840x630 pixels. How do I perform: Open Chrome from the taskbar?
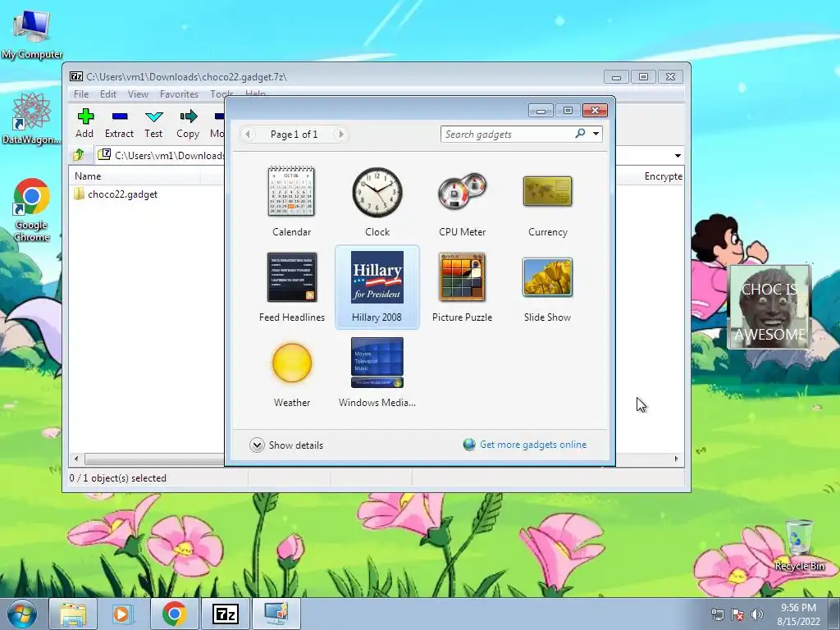coord(174,614)
